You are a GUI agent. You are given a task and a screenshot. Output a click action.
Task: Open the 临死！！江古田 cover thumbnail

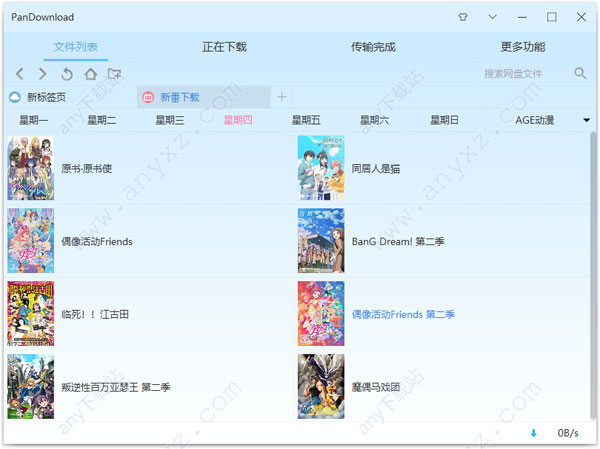pos(31,313)
